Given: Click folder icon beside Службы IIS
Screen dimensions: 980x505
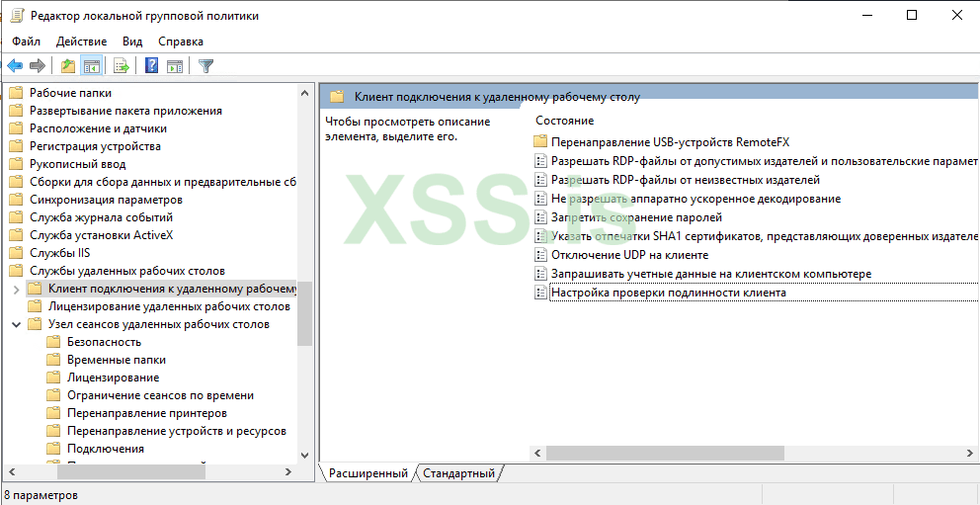Looking at the screenshot, I should point(16,253).
